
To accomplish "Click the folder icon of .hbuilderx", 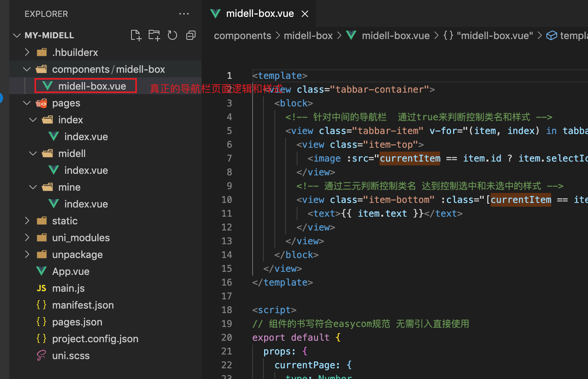I will [42, 52].
